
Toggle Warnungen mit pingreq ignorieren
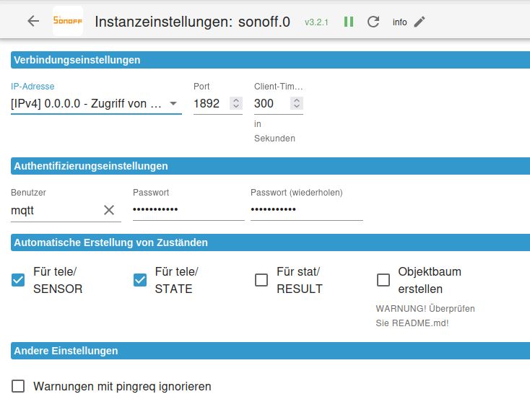pyautogui.click(x=19, y=386)
